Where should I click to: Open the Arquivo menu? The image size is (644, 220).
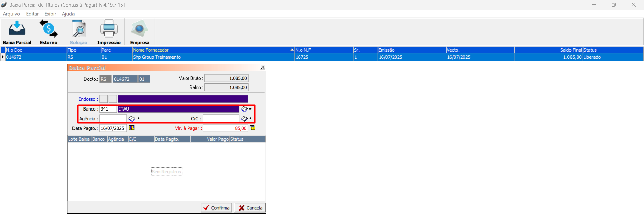click(11, 14)
